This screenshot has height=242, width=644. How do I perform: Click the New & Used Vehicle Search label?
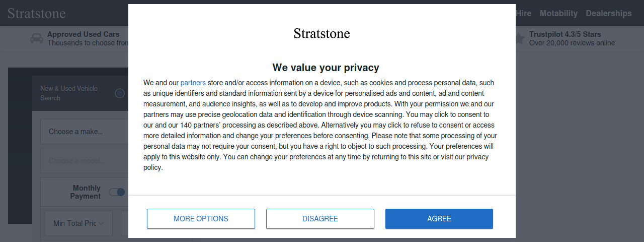tap(69, 93)
